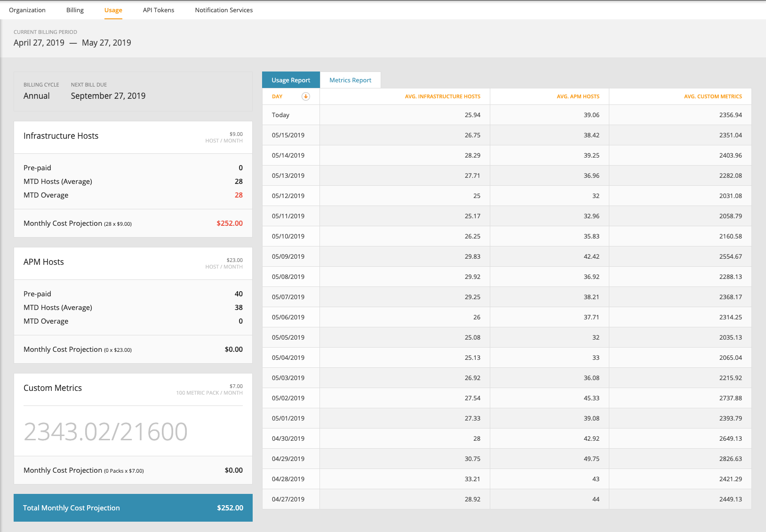The width and height of the screenshot is (766, 532).
Task: Sort by day using the arrow icon
Action: click(x=305, y=96)
